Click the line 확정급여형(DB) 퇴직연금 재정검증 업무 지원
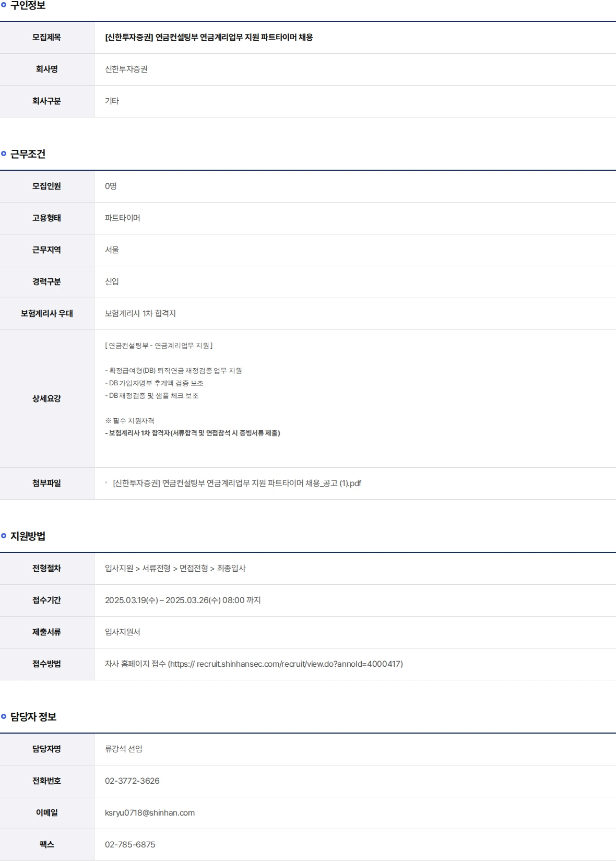The height and width of the screenshot is (861, 616). 173,371
